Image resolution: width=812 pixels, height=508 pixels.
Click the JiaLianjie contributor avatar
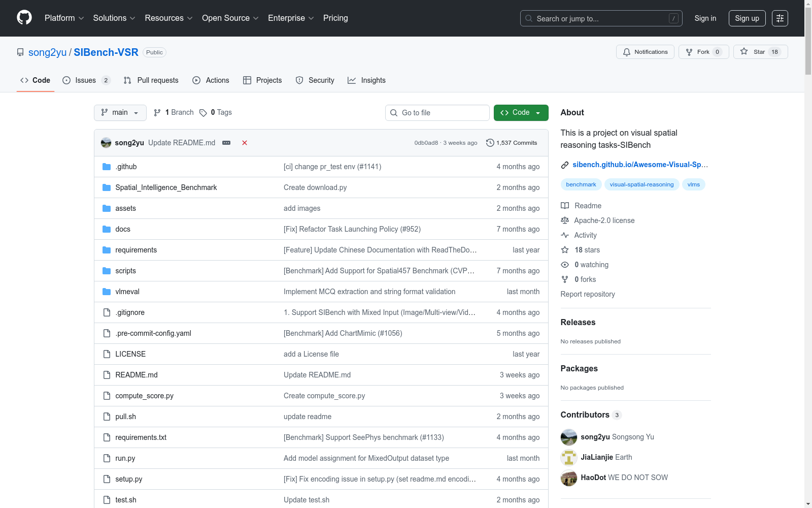coord(569,457)
